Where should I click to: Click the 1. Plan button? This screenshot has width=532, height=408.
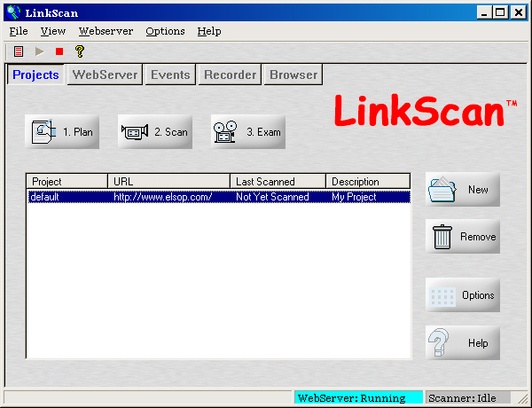[x=62, y=131]
